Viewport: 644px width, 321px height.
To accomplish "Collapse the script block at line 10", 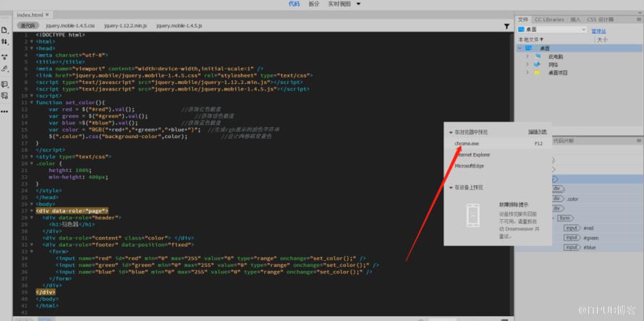I will tap(32, 95).
